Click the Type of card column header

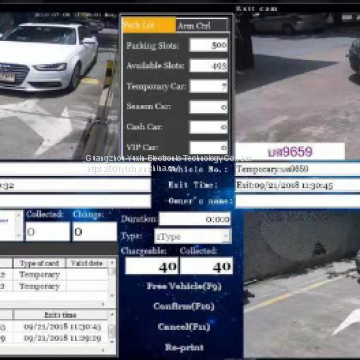tap(39, 263)
